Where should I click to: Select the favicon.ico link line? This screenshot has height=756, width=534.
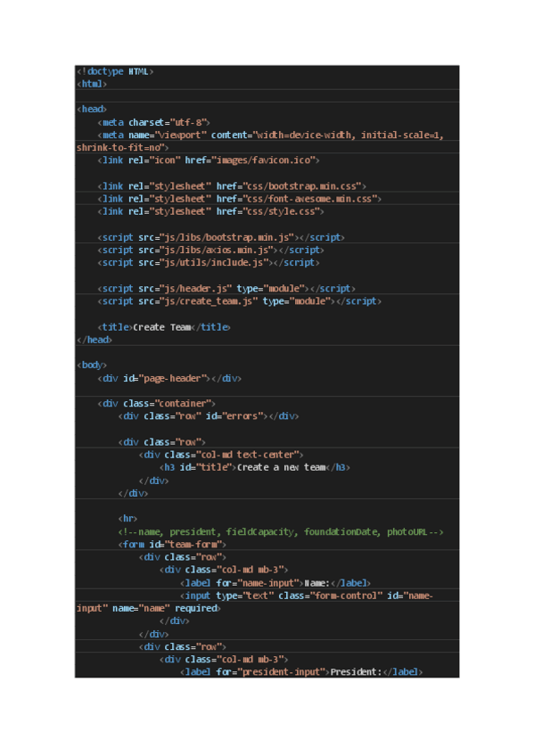(209, 160)
